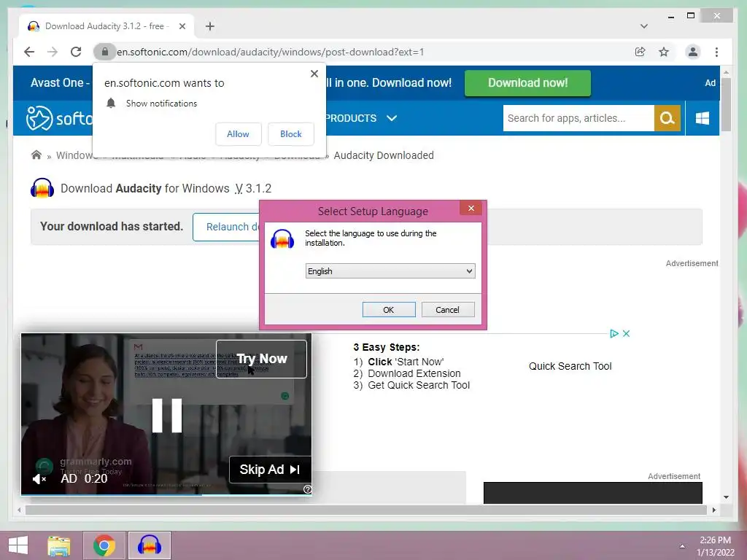
Task: Click scroll right arrow at bottom
Action: (x=713, y=510)
